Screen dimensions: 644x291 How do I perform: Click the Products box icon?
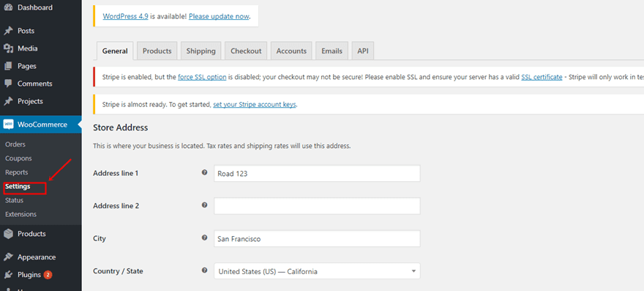tap(8, 234)
